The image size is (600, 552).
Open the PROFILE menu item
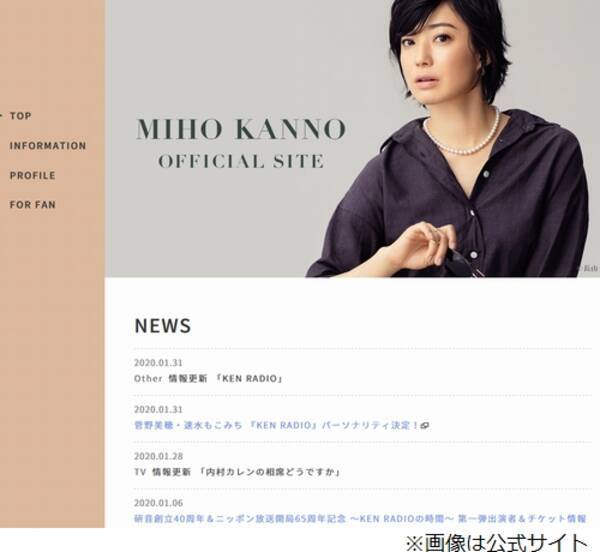(33, 176)
